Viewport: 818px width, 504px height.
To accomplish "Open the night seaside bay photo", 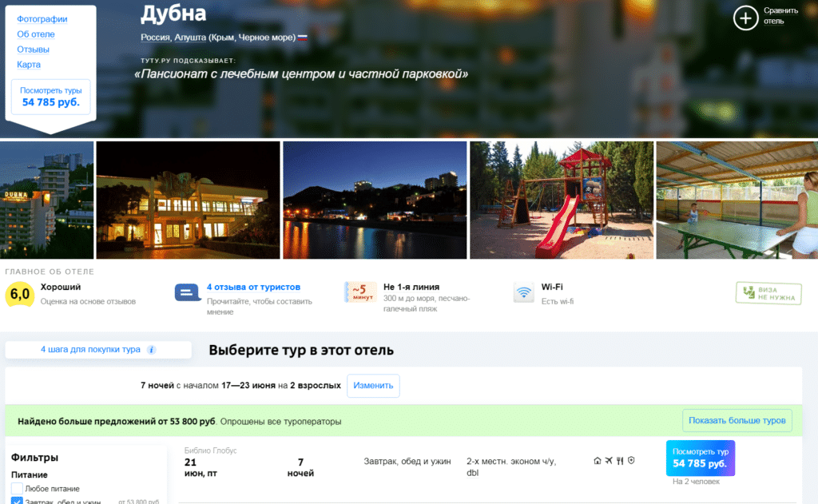I will point(375,200).
